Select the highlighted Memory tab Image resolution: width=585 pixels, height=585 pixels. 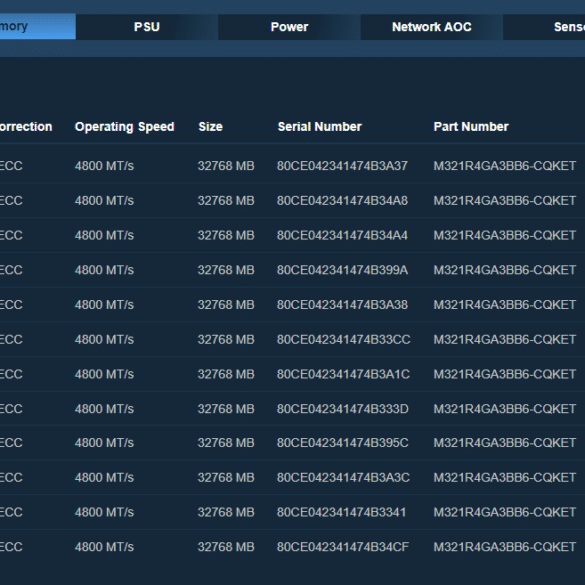(38, 26)
